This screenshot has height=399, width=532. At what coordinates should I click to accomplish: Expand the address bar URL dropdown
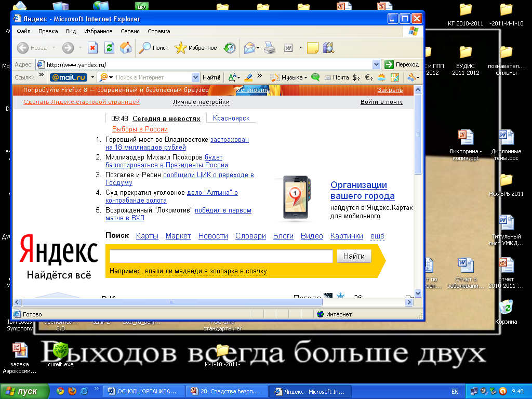pos(376,64)
